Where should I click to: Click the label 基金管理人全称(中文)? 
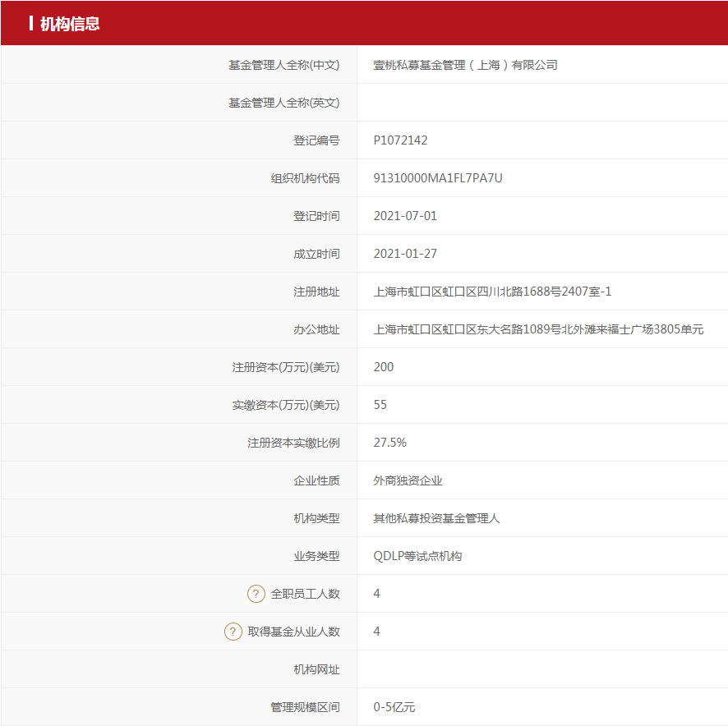[283, 65]
